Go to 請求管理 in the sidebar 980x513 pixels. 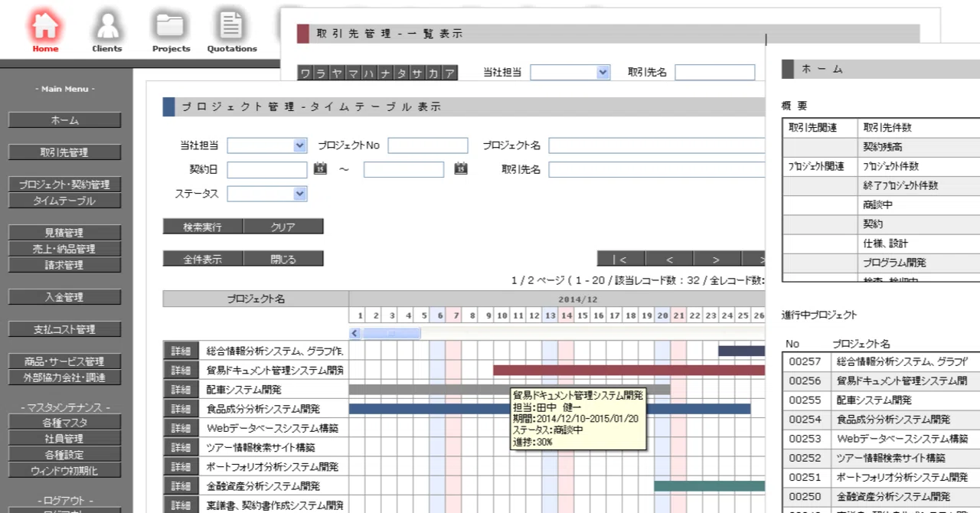(65, 265)
